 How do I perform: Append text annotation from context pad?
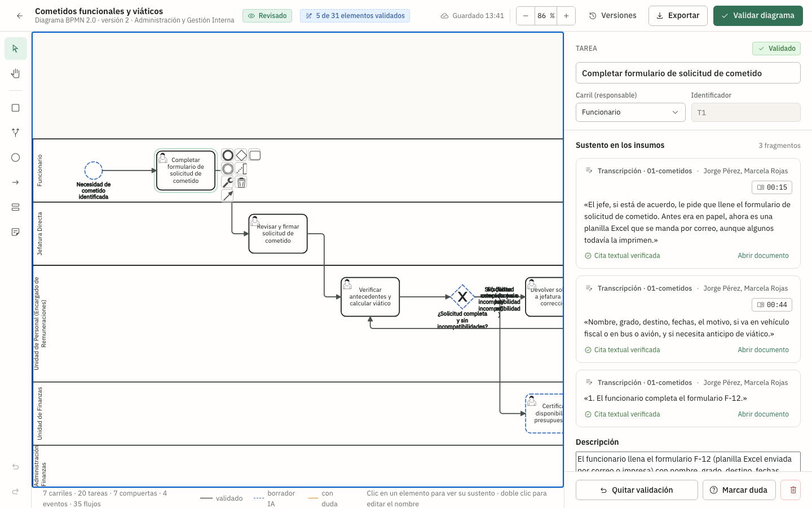pyautogui.click(x=241, y=169)
